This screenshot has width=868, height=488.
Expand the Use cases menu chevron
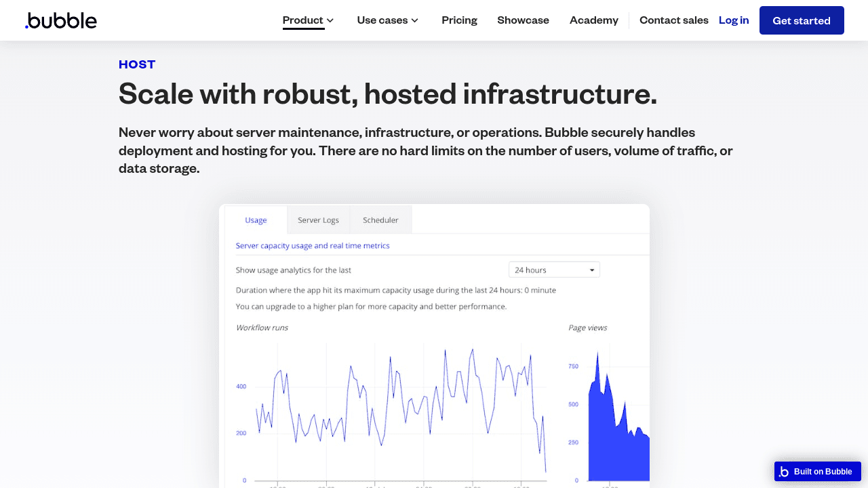(415, 20)
